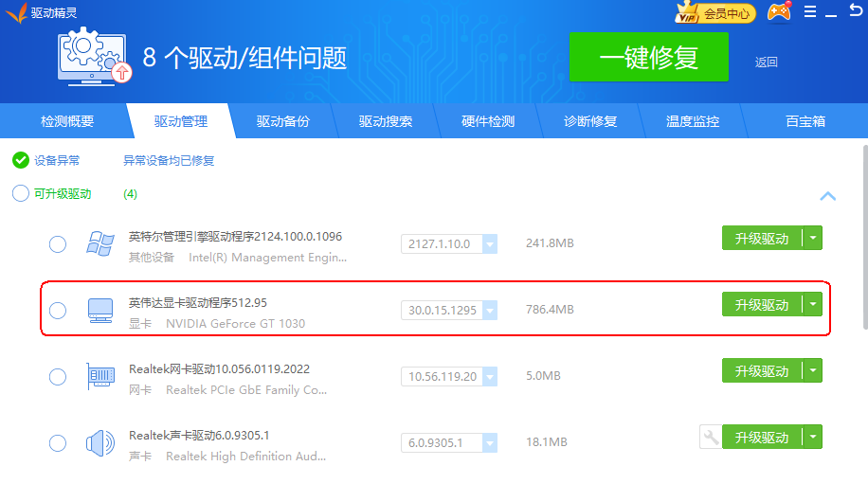Switch to the 检测概要 tab
This screenshot has height=484, width=868.
click(67, 121)
